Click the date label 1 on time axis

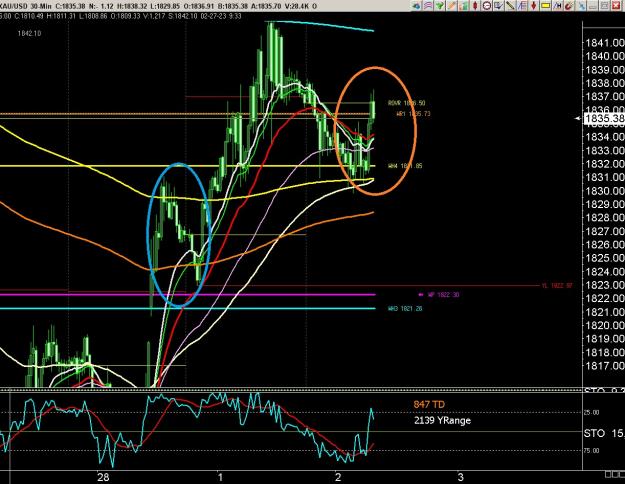coord(220,477)
